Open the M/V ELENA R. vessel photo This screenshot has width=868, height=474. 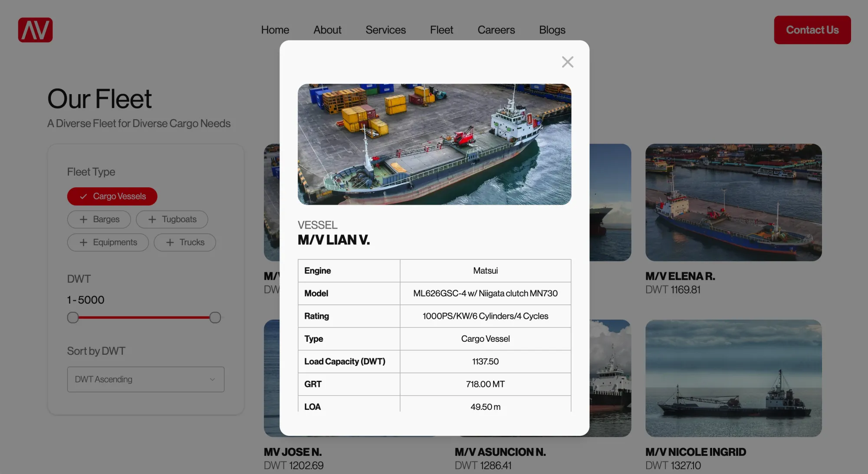pos(733,203)
